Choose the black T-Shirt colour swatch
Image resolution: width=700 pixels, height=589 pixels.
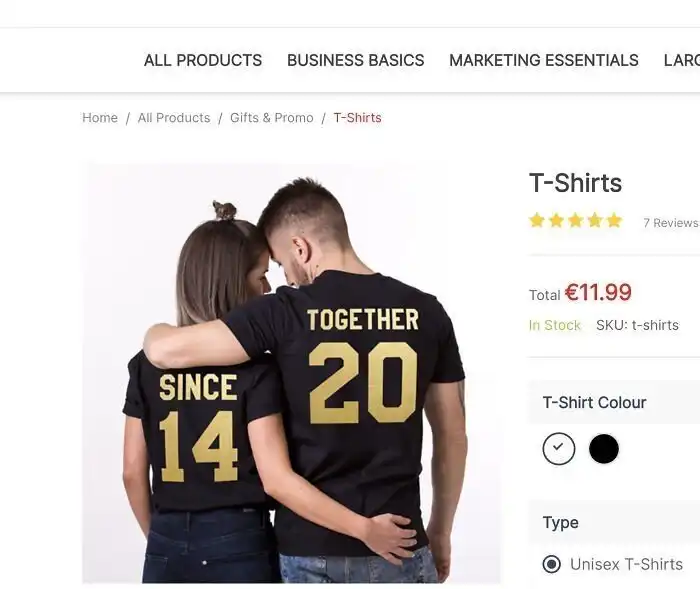[x=604, y=449]
